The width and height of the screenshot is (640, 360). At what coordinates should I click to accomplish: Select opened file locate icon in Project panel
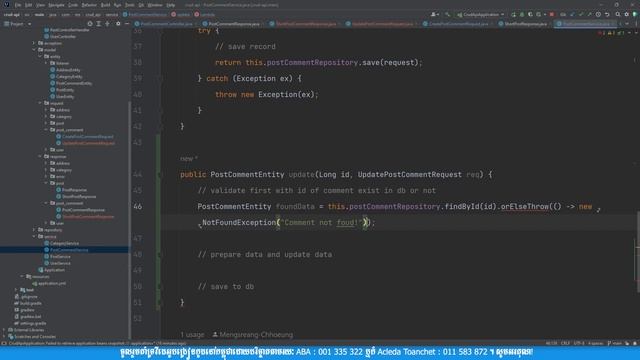90,24
